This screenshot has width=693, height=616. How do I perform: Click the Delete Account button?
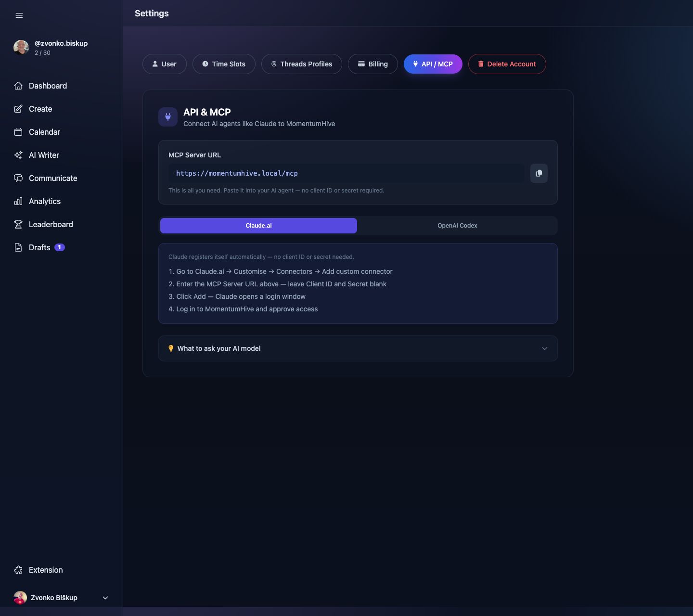pos(507,64)
